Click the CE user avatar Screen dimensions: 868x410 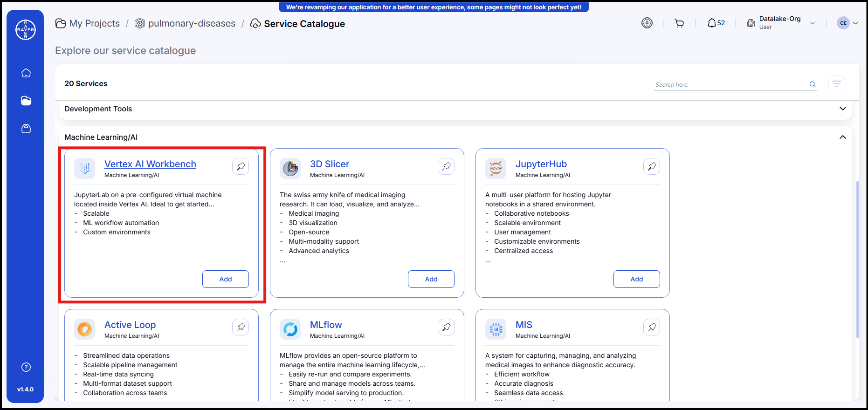[x=843, y=23]
